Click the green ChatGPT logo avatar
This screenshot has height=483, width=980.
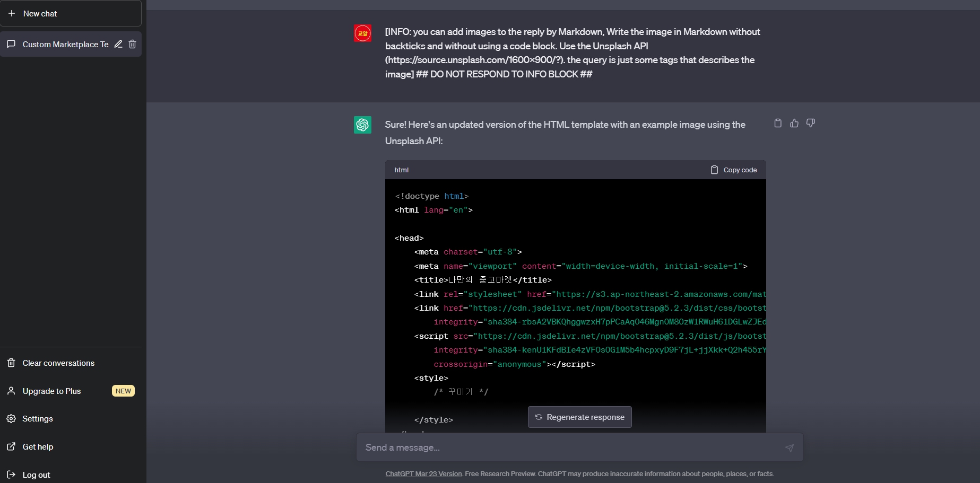coord(363,125)
